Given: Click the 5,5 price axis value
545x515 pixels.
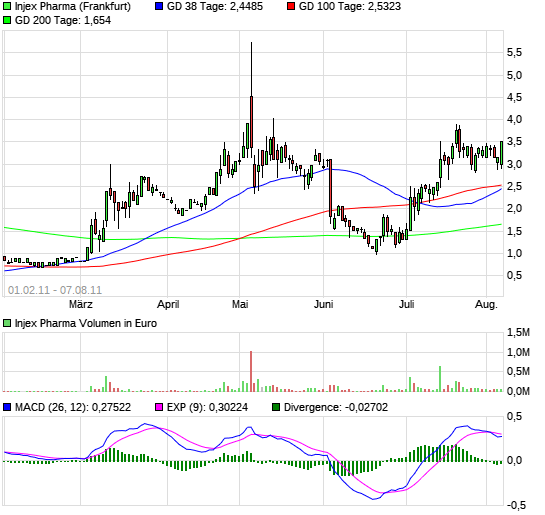Looking at the screenshot, I should [x=514, y=52].
